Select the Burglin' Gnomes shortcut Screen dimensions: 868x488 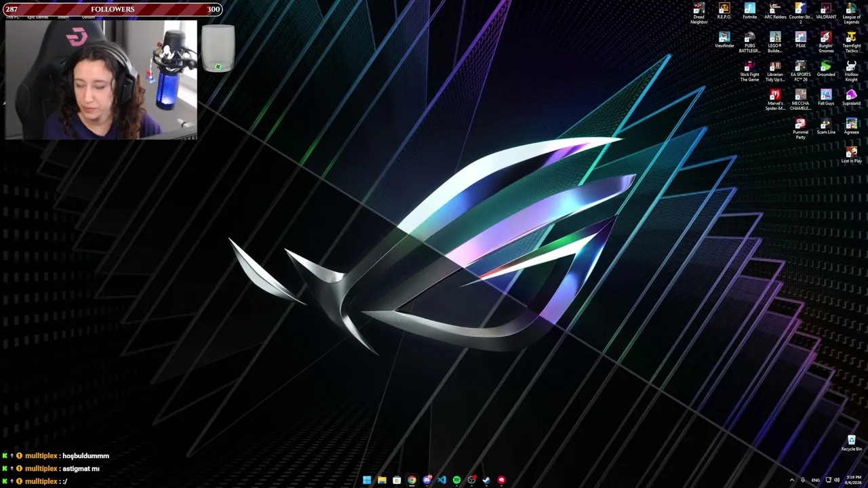pos(826,42)
